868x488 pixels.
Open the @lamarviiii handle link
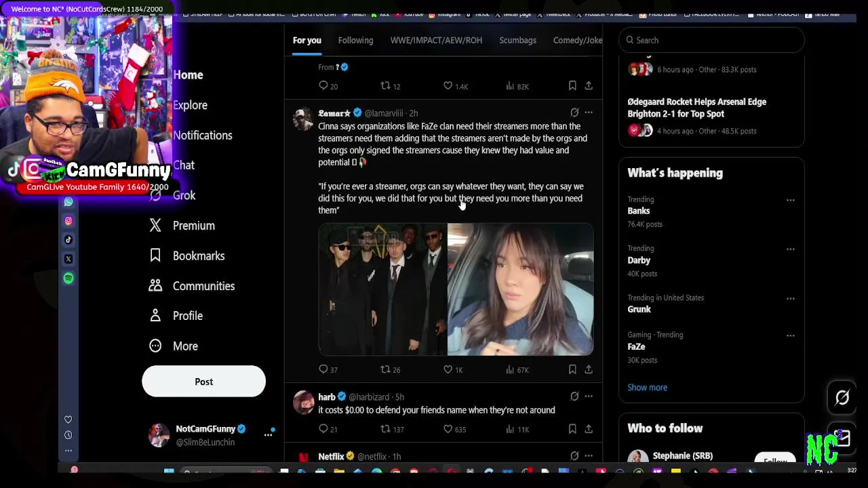pos(384,113)
